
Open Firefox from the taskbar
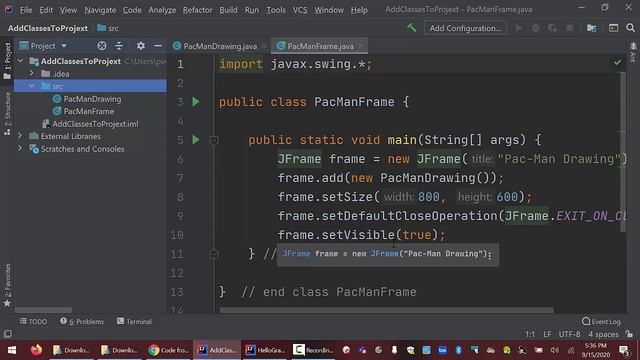pos(36,350)
